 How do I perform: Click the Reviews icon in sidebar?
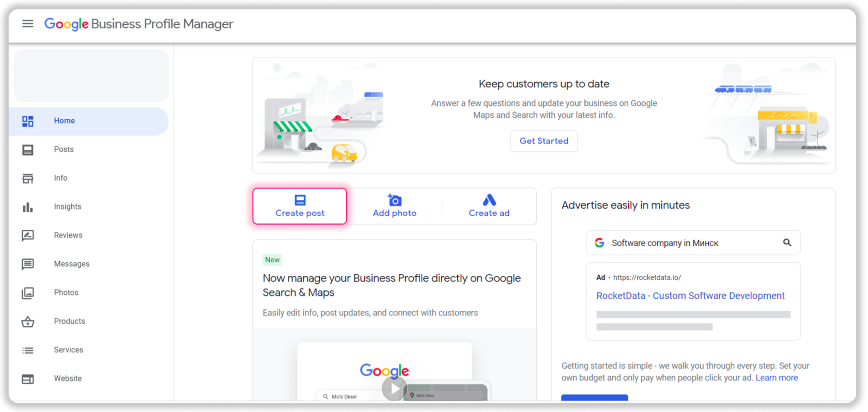click(x=28, y=236)
